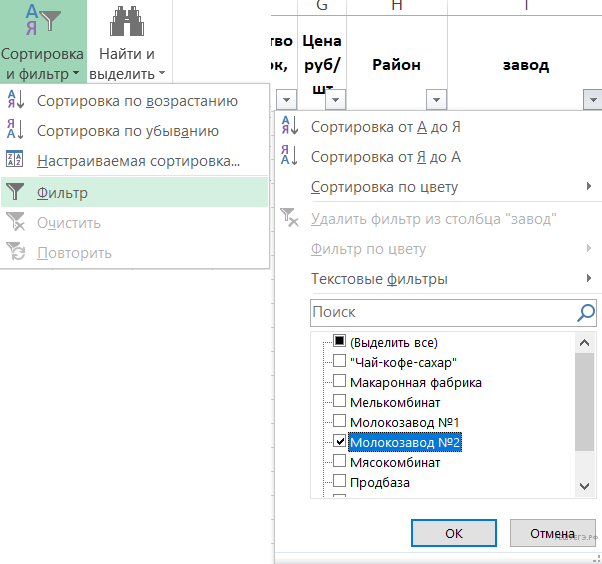Viewport: 602px width, 564px height.
Task: Choose Сортировка по убыванию in the left menu
Action: (127, 131)
